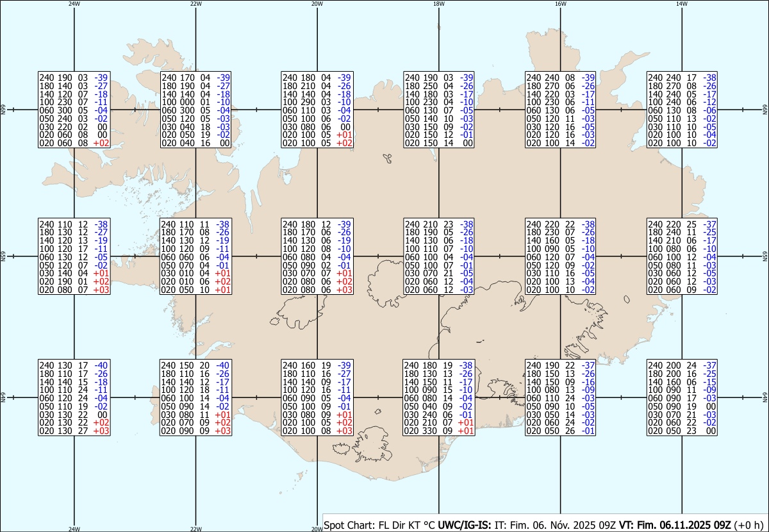Click the valid time 'VT: Fim. 06.11.2025 09Z'
This screenshot has width=769, height=532.
coord(675,525)
